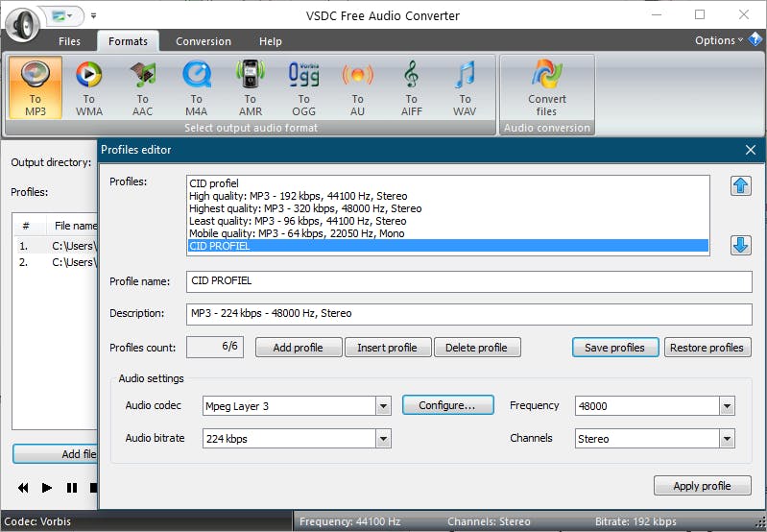Viewport: 767px width, 532px height.
Task: Click the Apply profile button
Action: [x=702, y=486]
